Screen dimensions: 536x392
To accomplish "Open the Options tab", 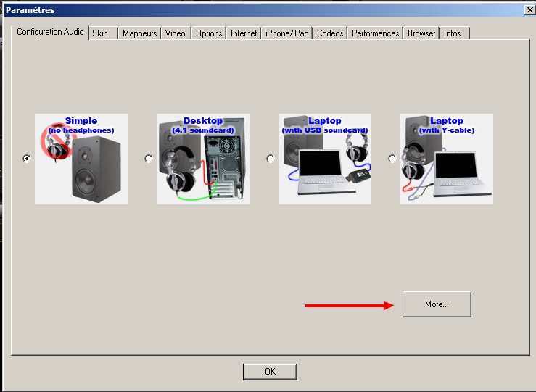I will coord(209,33).
